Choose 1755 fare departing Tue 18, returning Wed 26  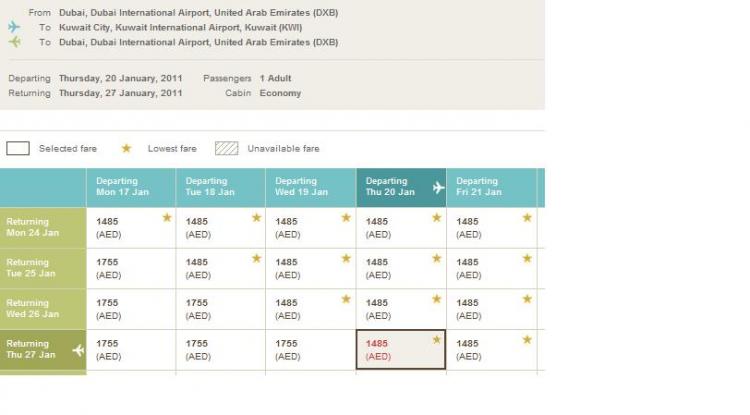click(220, 309)
